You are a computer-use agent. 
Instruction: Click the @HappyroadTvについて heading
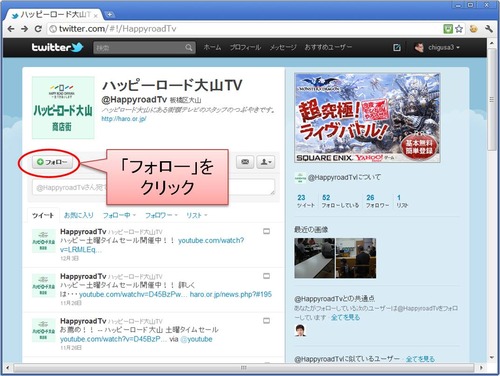pyautogui.click(x=344, y=177)
